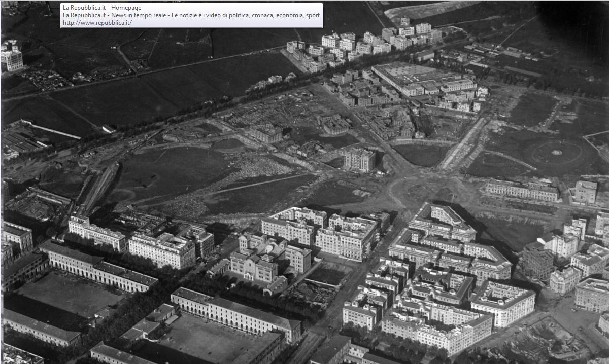Click the "La Repubblica.it - Homepage" tooltip title

pyautogui.click(x=102, y=8)
